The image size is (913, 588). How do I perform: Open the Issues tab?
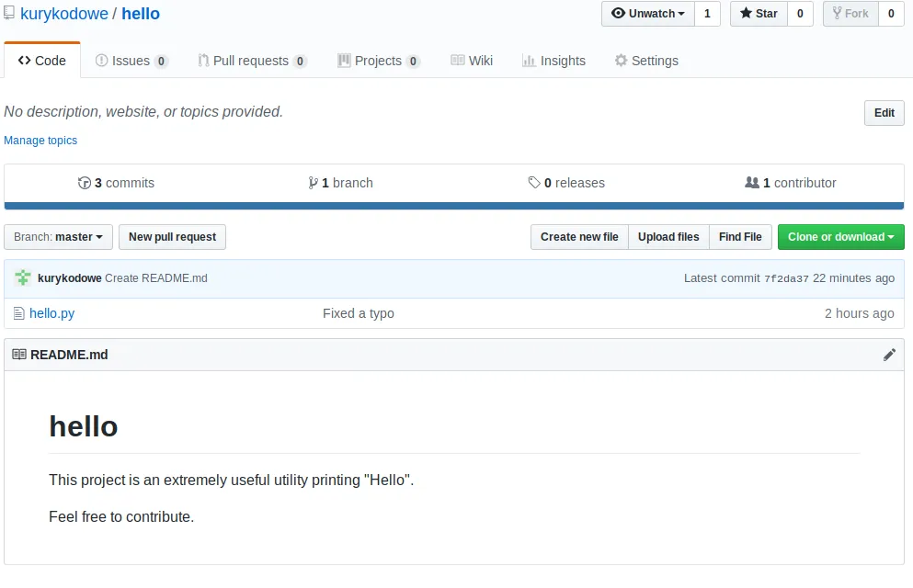pos(131,61)
